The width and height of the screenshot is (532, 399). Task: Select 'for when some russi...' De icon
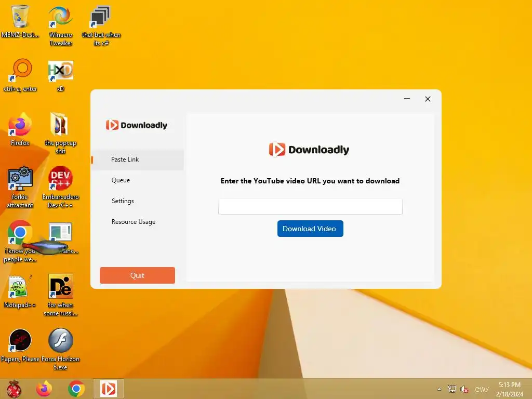coord(60,296)
